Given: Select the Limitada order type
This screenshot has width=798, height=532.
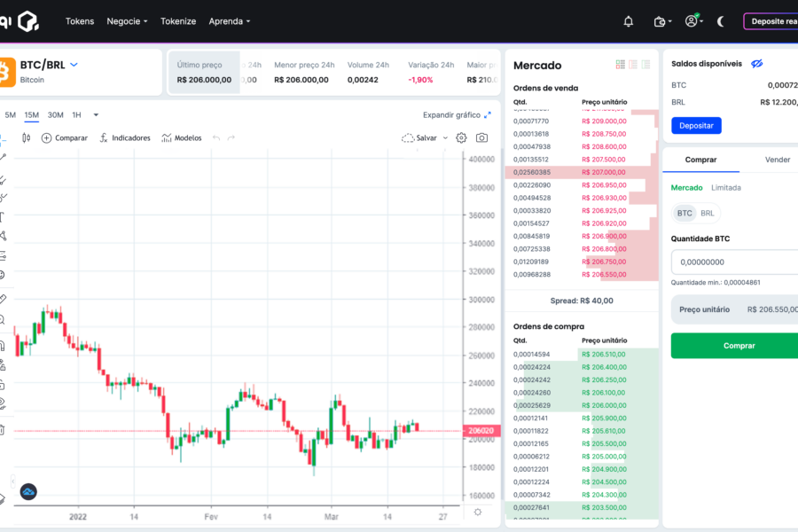Looking at the screenshot, I should 725,188.
